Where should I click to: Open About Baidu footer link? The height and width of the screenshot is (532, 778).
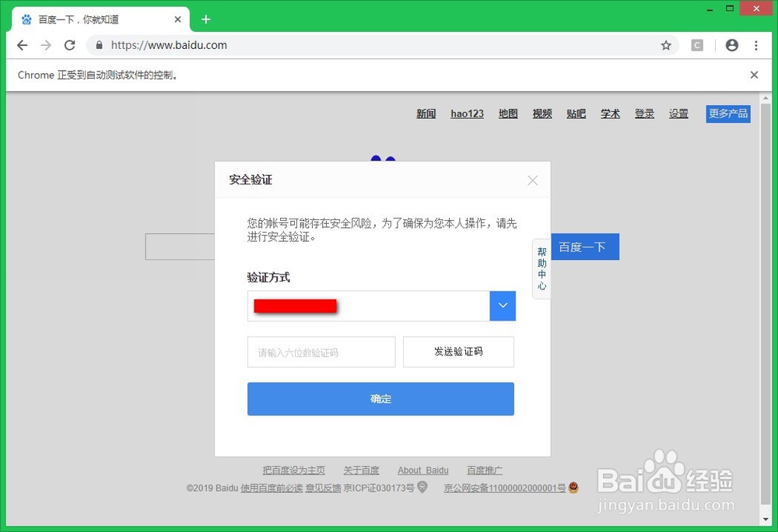click(x=422, y=470)
